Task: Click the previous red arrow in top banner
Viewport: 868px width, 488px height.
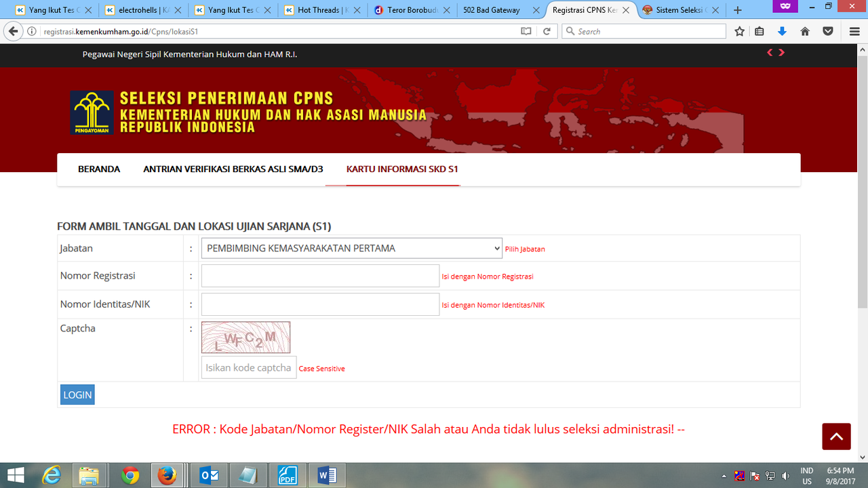Action: pyautogui.click(x=770, y=52)
